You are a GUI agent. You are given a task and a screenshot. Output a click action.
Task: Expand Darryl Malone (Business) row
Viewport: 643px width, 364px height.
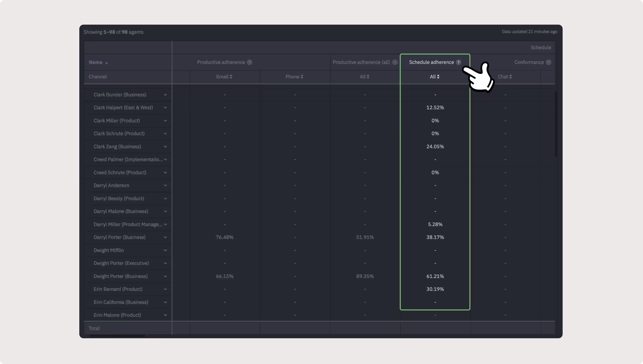[x=165, y=212]
